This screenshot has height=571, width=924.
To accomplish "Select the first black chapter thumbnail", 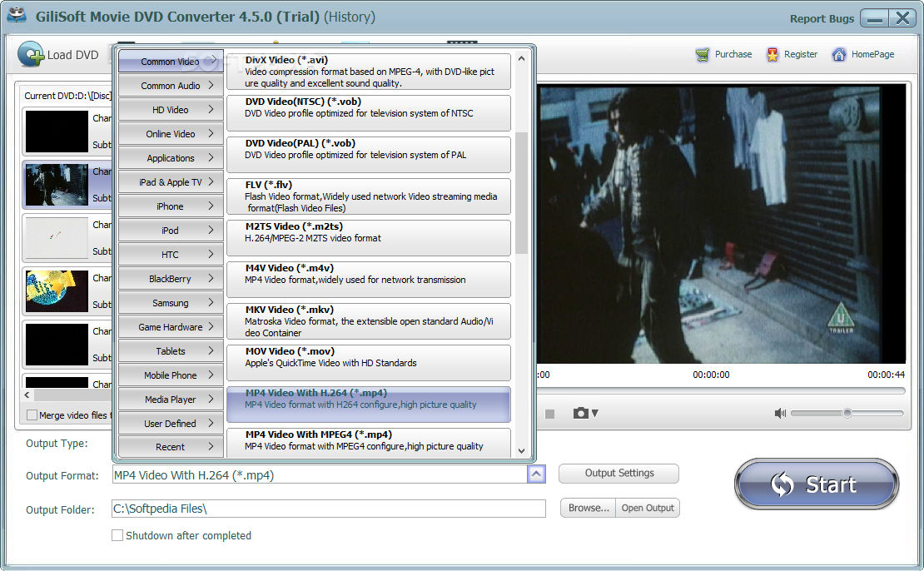I will [x=57, y=132].
